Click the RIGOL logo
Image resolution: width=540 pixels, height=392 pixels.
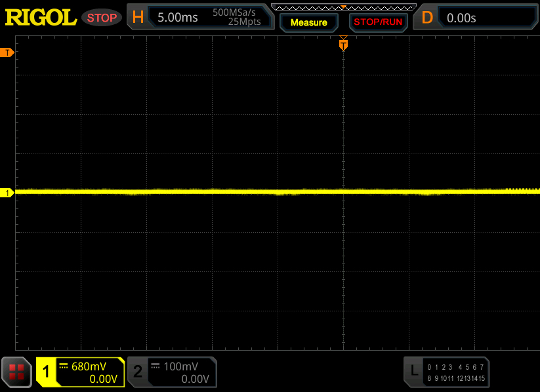click(41, 18)
